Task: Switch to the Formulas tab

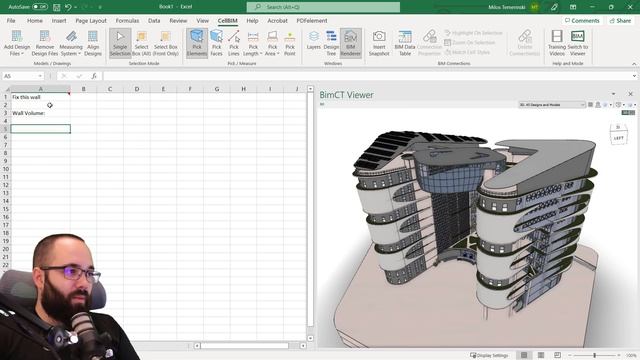Action: (127, 20)
